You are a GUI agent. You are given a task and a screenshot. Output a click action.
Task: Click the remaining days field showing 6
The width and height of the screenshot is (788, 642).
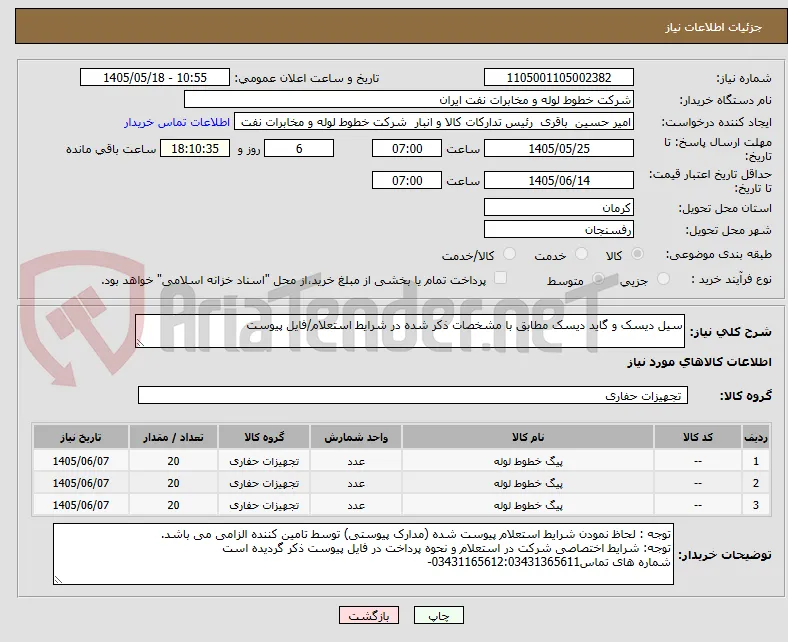coord(299,148)
